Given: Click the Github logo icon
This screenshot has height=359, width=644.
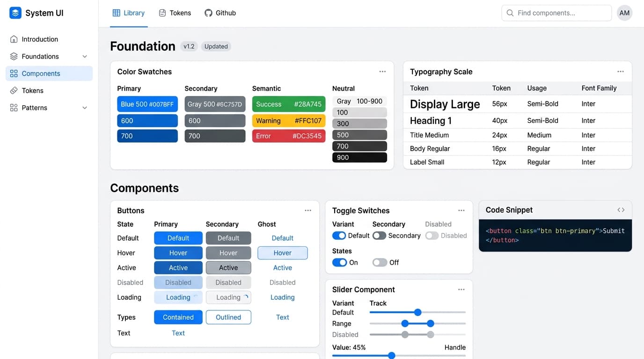Looking at the screenshot, I should (x=208, y=13).
